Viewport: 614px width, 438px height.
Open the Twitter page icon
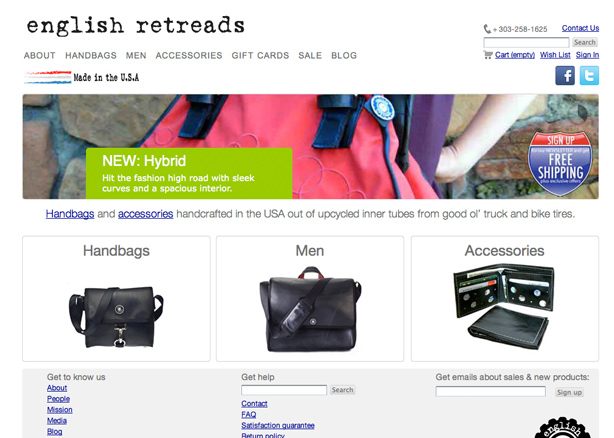(x=589, y=76)
